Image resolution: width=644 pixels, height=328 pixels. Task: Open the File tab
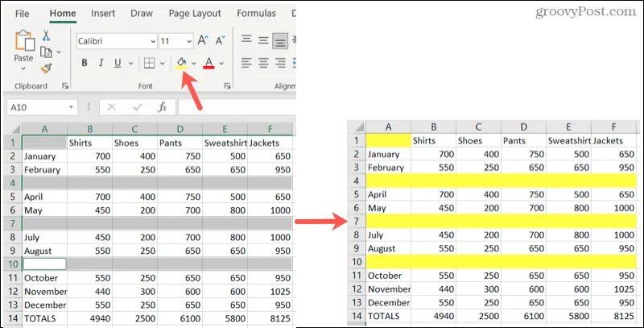click(x=22, y=14)
